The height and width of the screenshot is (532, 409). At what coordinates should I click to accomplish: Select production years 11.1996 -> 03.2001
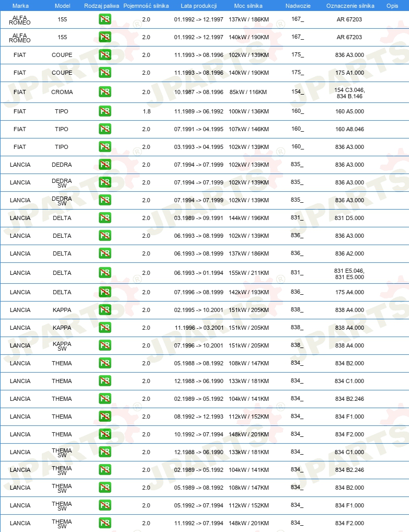pos(199,328)
